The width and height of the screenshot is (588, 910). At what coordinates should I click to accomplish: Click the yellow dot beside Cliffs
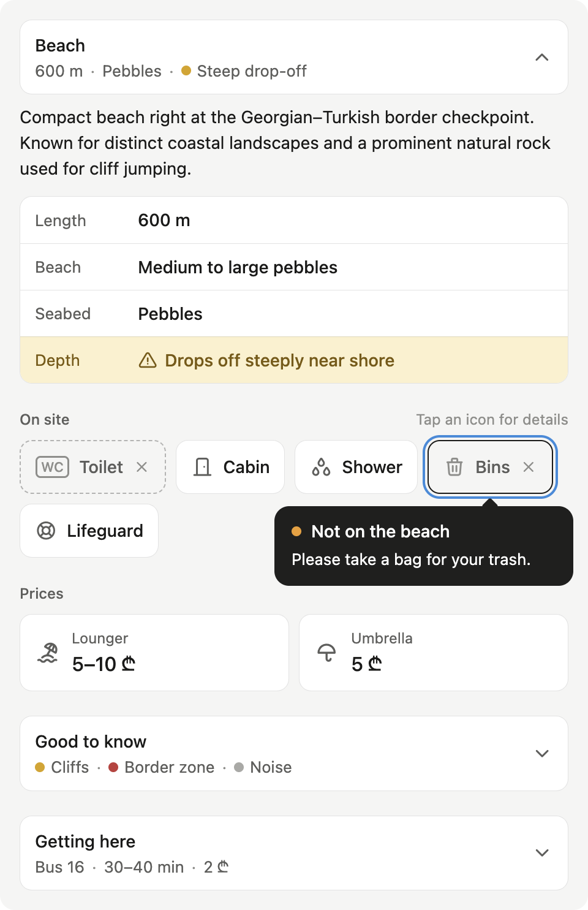[x=40, y=767]
